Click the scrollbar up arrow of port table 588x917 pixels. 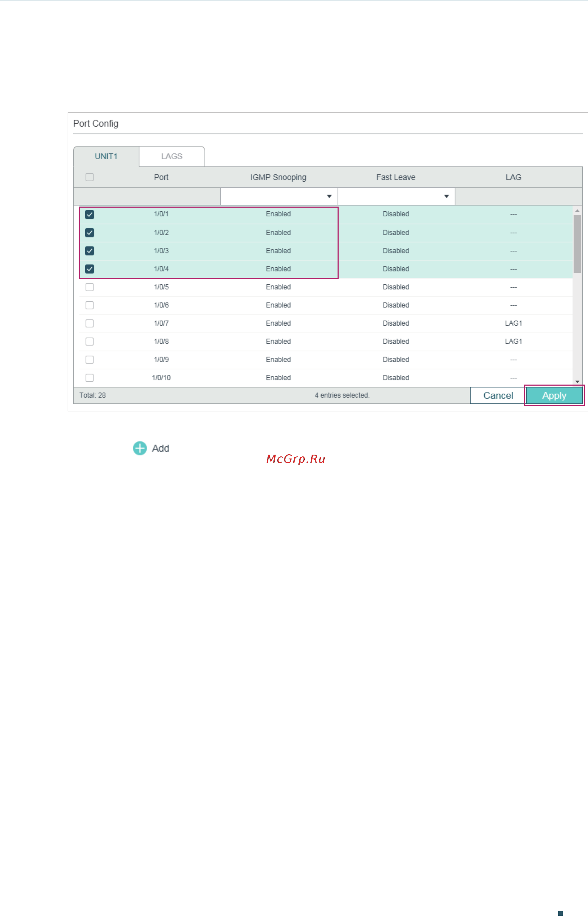(x=577, y=210)
